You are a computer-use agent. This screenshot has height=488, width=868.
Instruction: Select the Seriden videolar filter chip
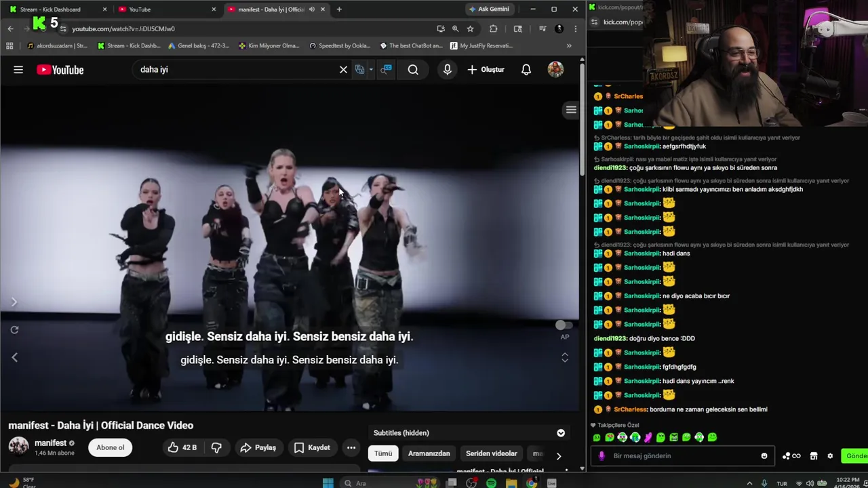(492, 453)
